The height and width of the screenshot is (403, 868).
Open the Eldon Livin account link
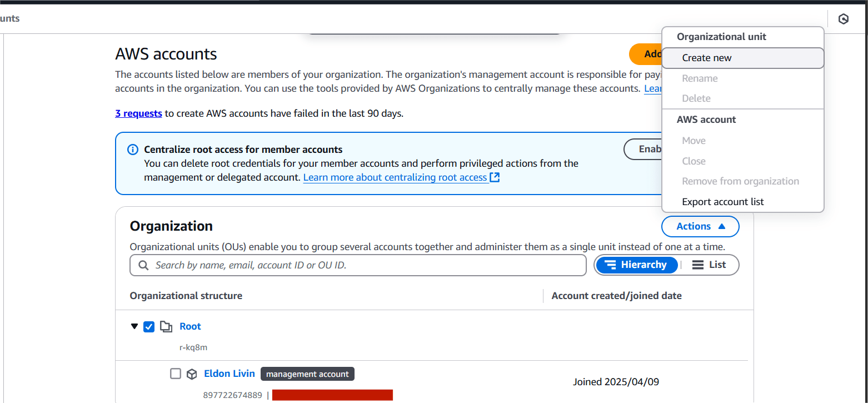pos(230,374)
